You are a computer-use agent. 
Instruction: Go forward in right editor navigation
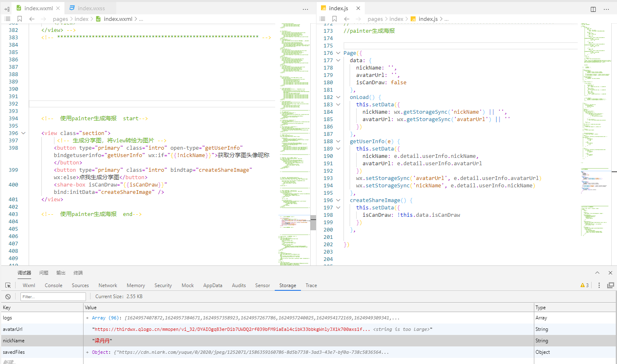(x=358, y=19)
